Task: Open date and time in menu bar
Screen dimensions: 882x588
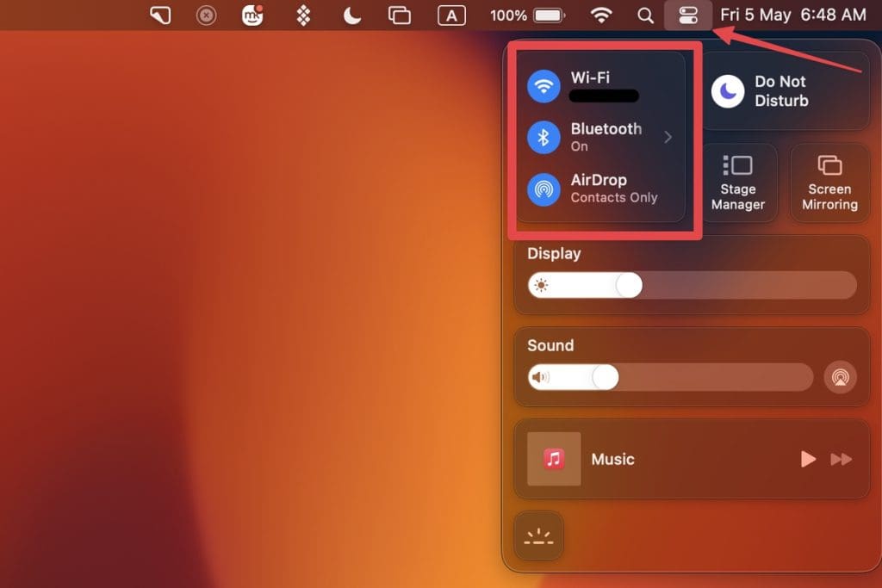Action: click(792, 15)
